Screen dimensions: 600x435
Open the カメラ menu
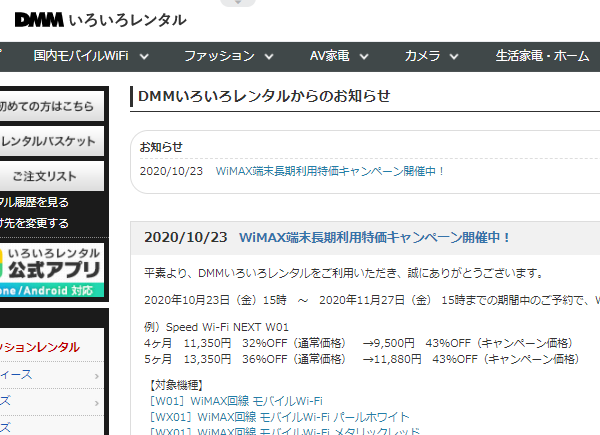click(x=422, y=56)
